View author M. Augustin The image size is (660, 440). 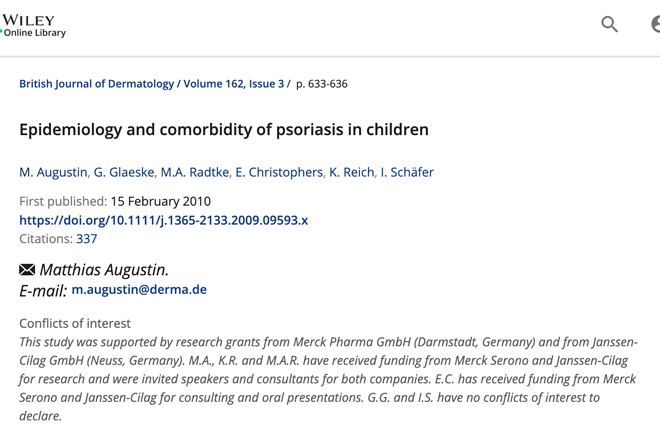(x=53, y=172)
